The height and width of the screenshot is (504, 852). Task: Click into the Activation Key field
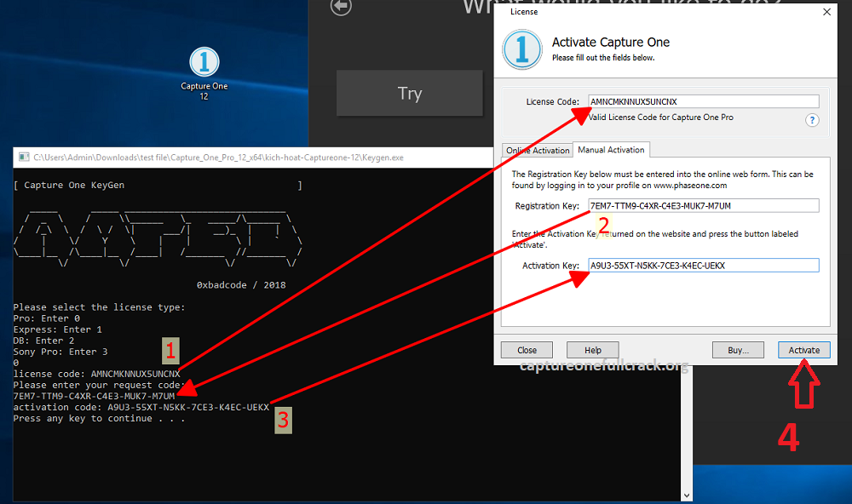coord(704,266)
